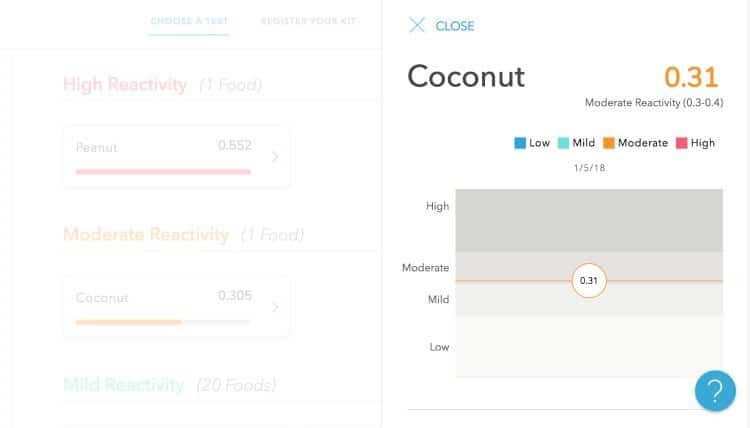Click the Mild teal legend square
The height and width of the screenshot is (428, 750).
(x=563, y=143)
